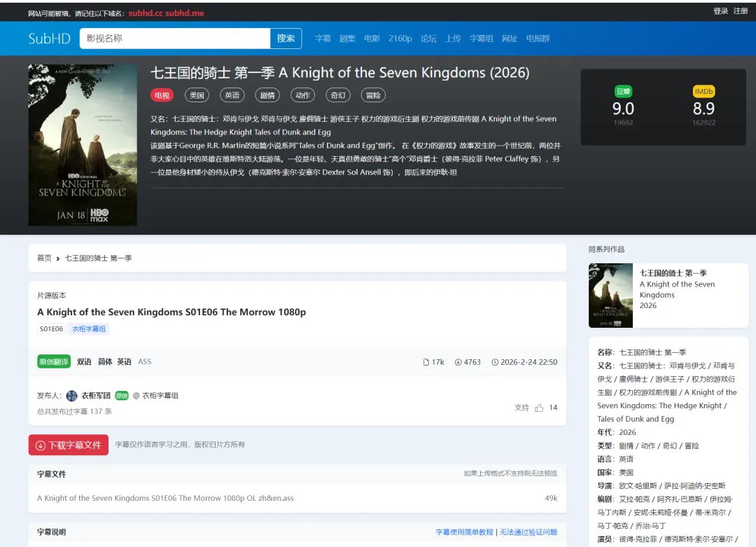Open the 上传 navigation menu item
The image size is (756, 547).
453,39
